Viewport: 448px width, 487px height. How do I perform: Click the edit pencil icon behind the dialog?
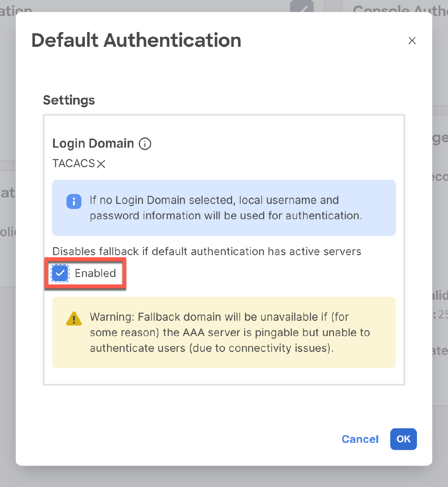pyautogui.click(x=301, y=7)
